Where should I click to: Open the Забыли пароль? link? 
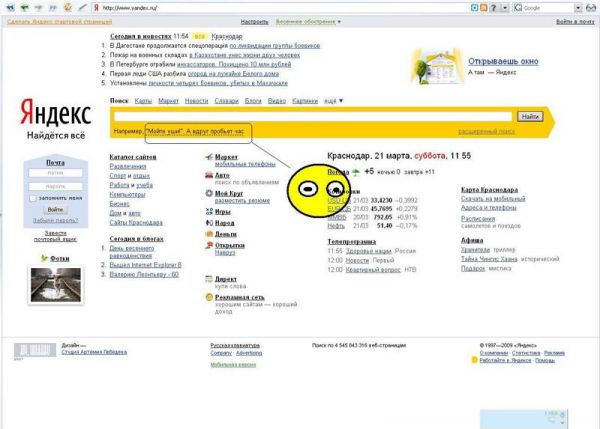(55, 220)
